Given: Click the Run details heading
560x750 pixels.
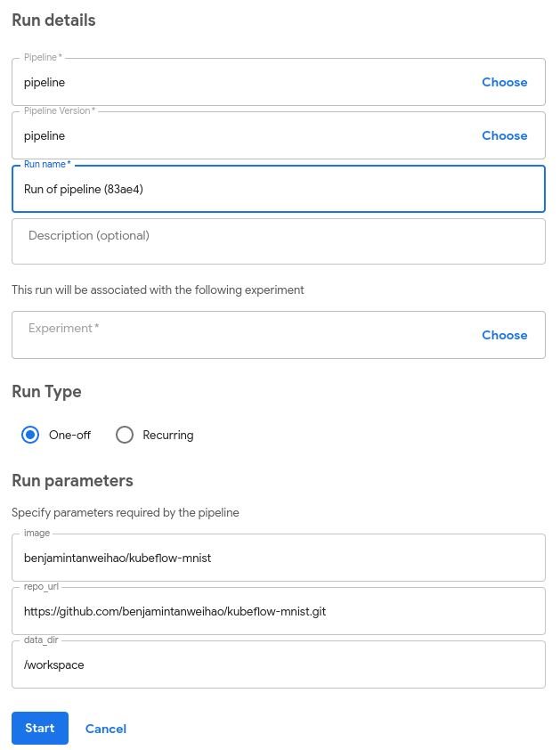Looking at the screenshot, I should [53, 20].
